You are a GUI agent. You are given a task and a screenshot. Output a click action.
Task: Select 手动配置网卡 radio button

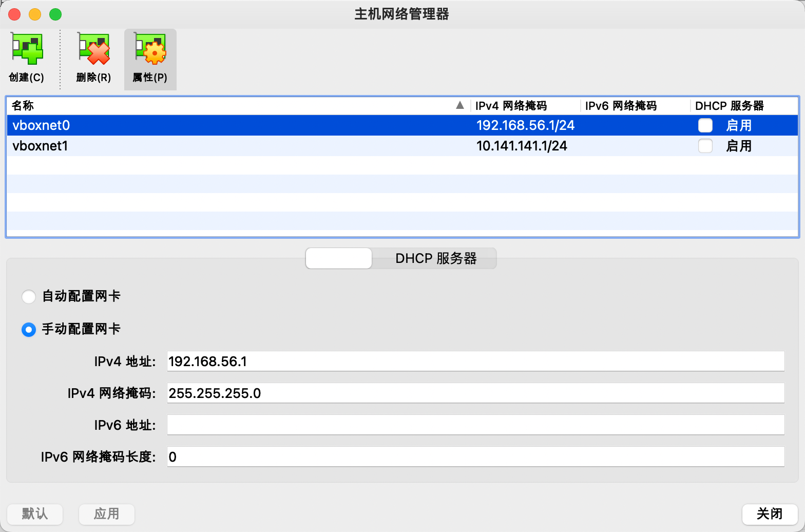point(29,329)
